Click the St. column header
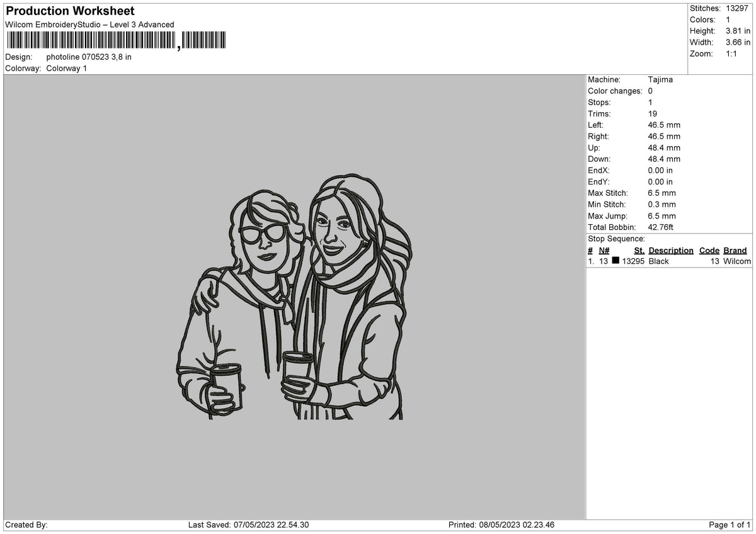The image size is (756, 534). 639,250
